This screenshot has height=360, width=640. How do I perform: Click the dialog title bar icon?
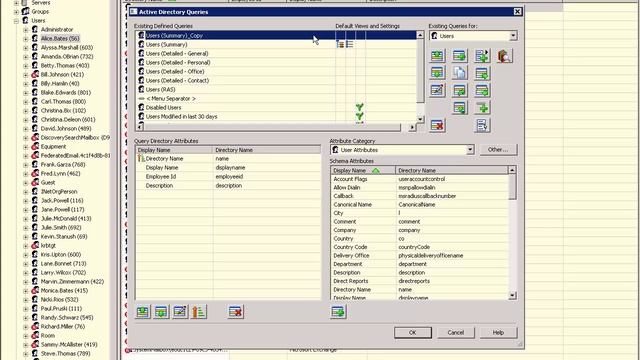click(x=133, y=12)
